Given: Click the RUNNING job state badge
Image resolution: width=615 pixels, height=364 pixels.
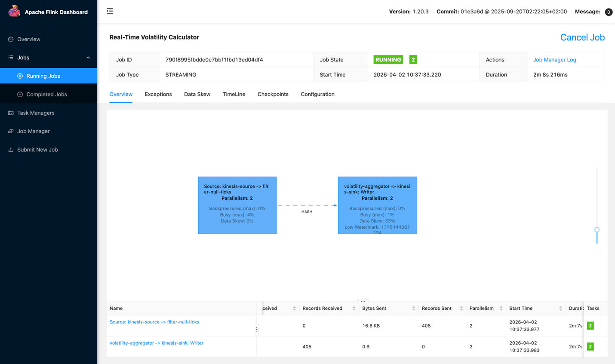Looking at the screenshot, I should click(x=388, y=60).
